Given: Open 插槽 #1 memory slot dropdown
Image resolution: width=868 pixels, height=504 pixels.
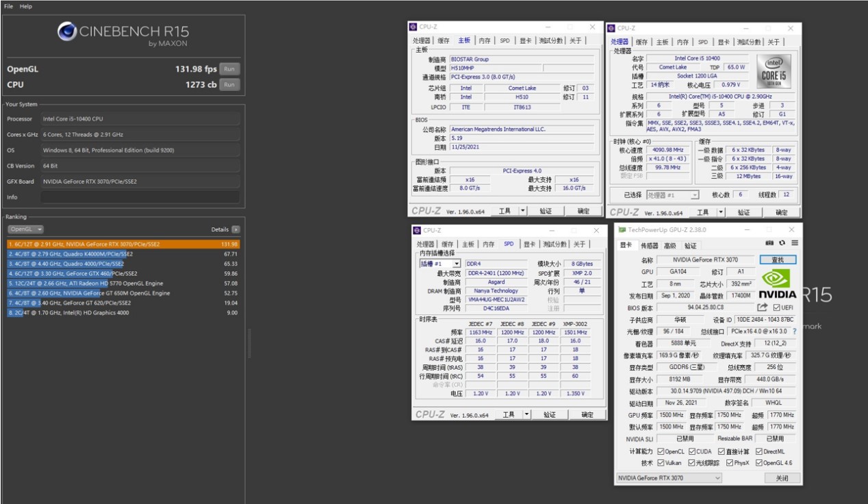Looking at the screenshot, I should point(439,264).
